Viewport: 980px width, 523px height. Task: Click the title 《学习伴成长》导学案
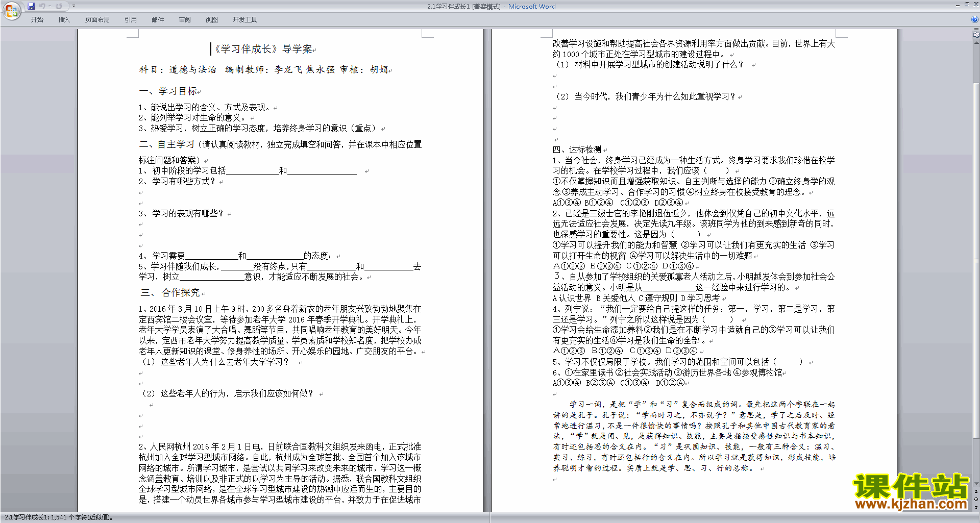(263, 49)
